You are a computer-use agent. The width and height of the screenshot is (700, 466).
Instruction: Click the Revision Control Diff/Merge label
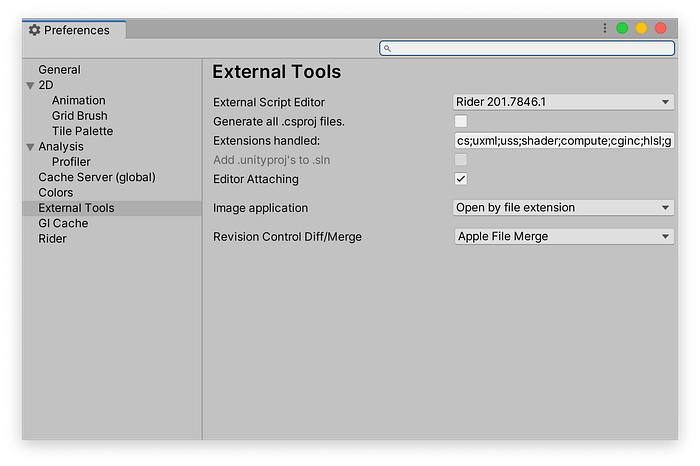287,237
